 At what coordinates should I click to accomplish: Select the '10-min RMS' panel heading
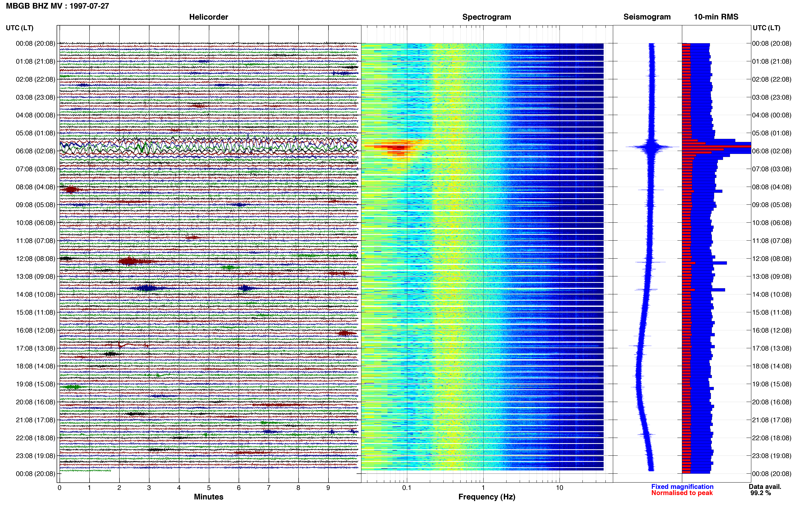click(x=716, y=17)
